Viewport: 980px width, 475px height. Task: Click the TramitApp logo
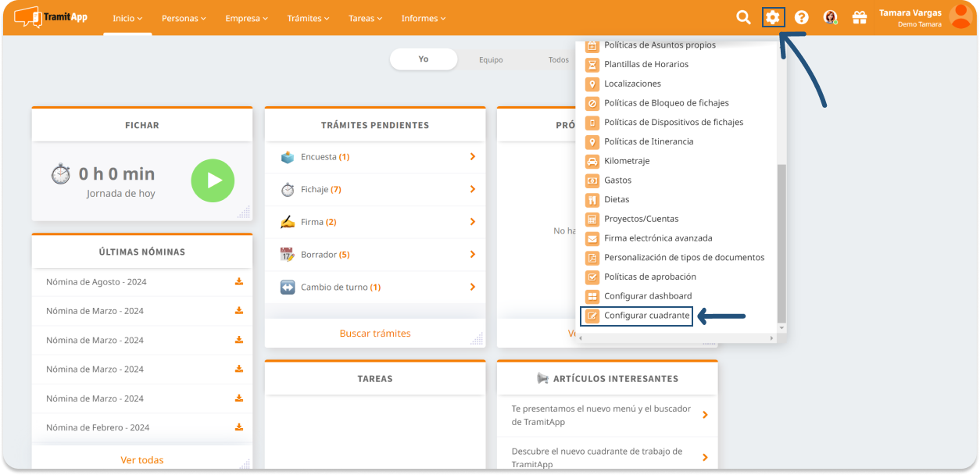tap(52, 17)
